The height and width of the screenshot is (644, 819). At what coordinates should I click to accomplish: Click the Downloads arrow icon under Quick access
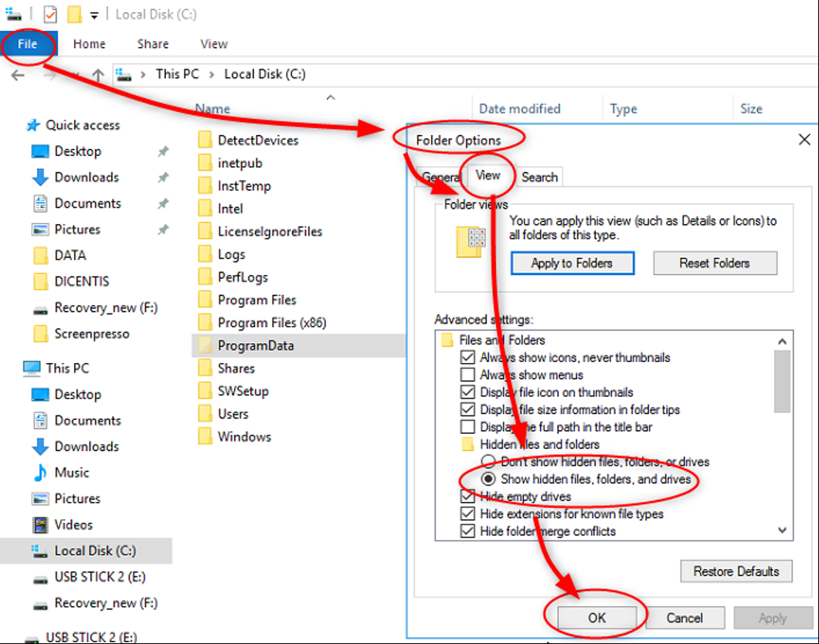pos(40,178)
